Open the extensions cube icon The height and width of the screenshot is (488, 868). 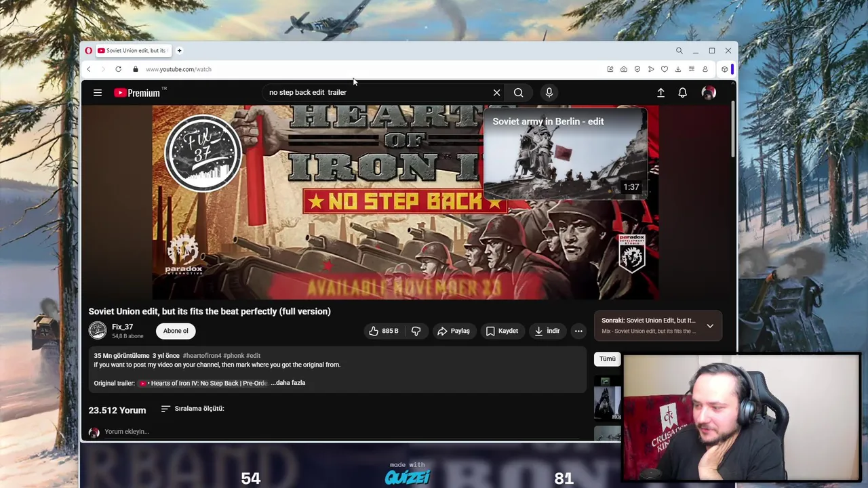point(724,69)
